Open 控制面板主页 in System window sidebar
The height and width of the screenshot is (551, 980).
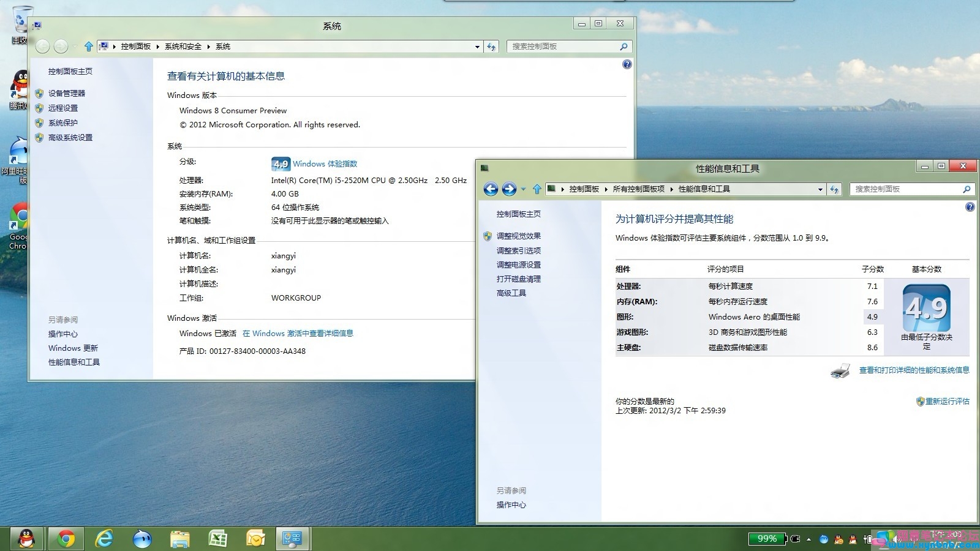(x=70, y=72)
